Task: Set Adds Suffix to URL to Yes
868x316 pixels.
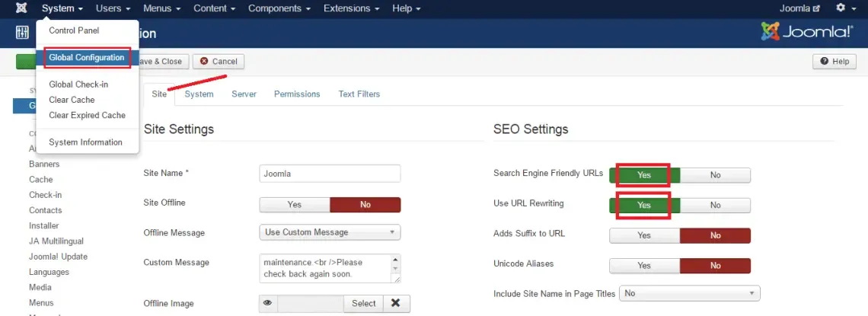Action: 644,236
